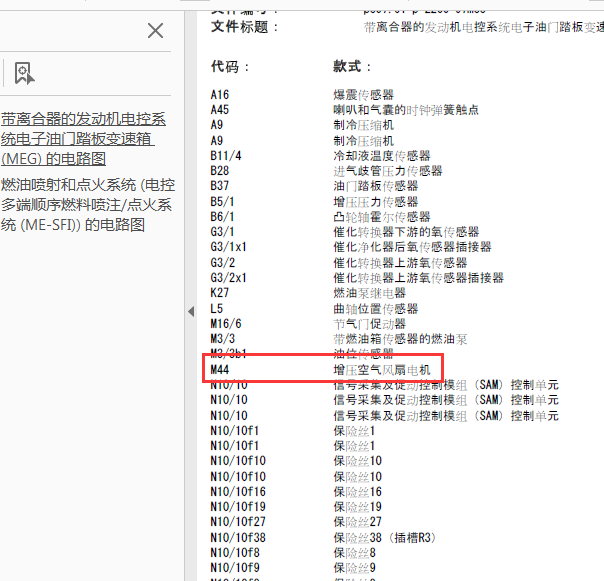Click the 文件标题： label

(x=244, y=27)
